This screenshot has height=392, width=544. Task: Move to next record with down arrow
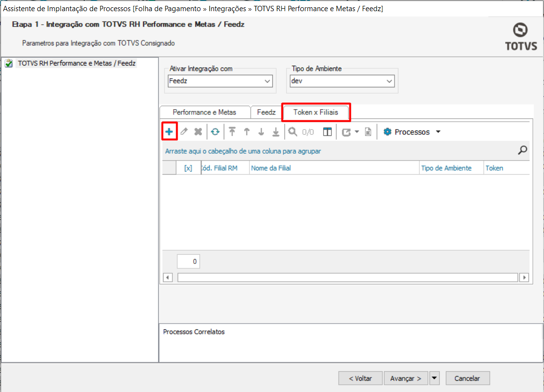(x=261, y=131)
